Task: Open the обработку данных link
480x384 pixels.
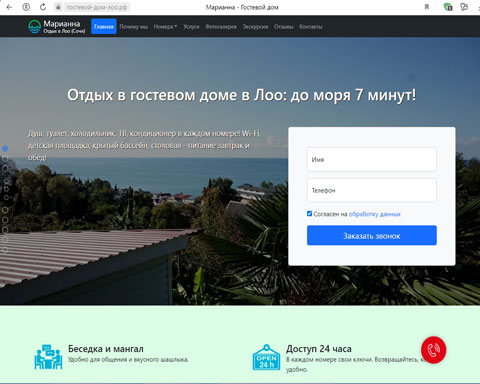Action: 375,214
